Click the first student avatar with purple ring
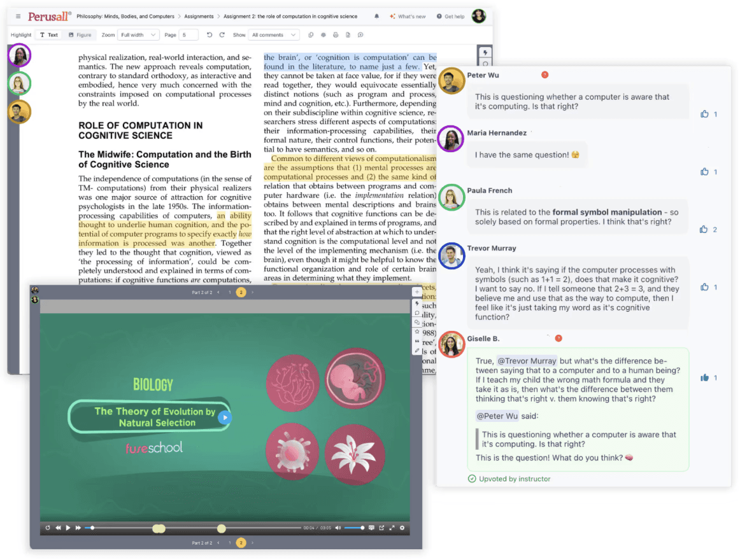The width and height of the screenshot is (740, 560). tap(19, 55)
